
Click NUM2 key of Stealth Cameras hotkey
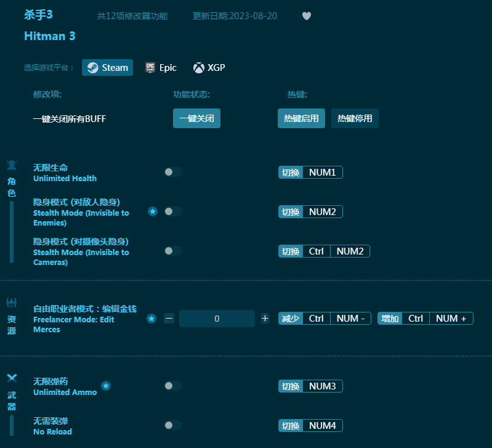(x=350, y=251)
